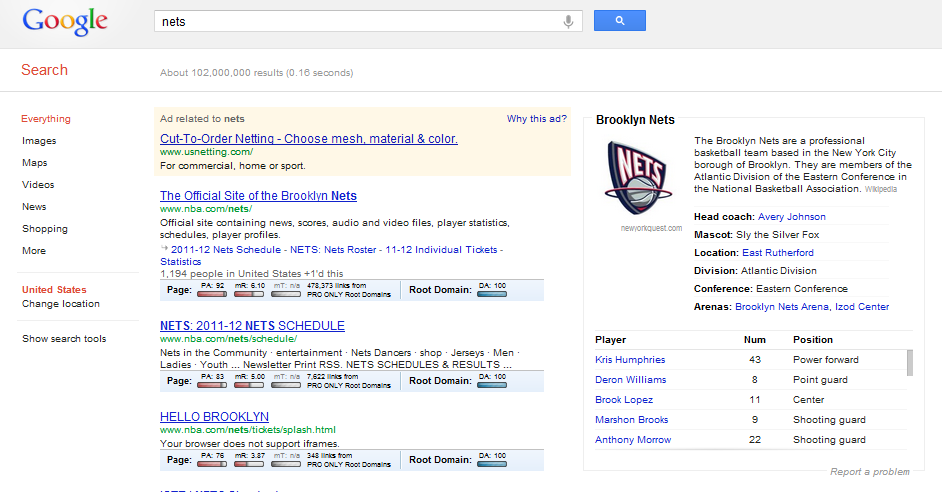Open the Shopping filter
Viewport: 942px width, 492px height.
click(45, 229)
